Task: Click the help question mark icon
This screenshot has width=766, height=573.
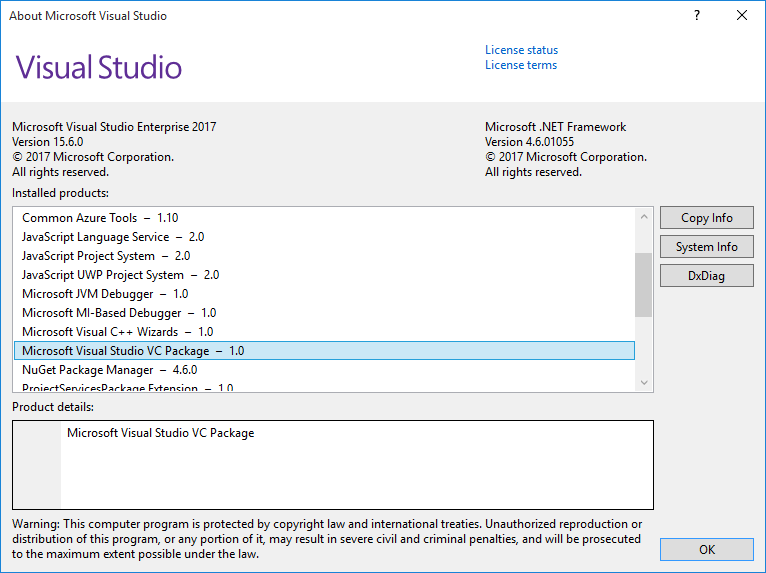Action: coord(697,16)
